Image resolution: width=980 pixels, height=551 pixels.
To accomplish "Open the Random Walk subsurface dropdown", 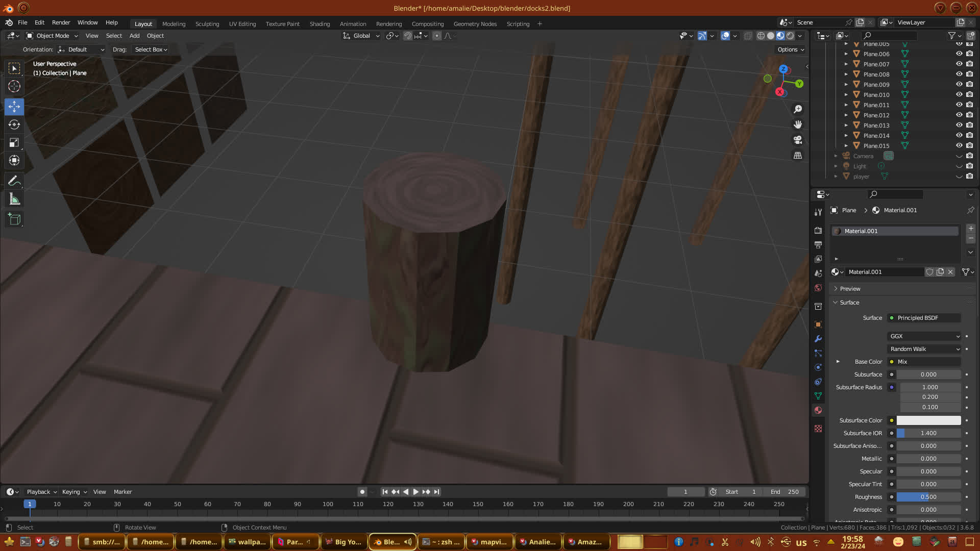I will [x=924, y=349].
